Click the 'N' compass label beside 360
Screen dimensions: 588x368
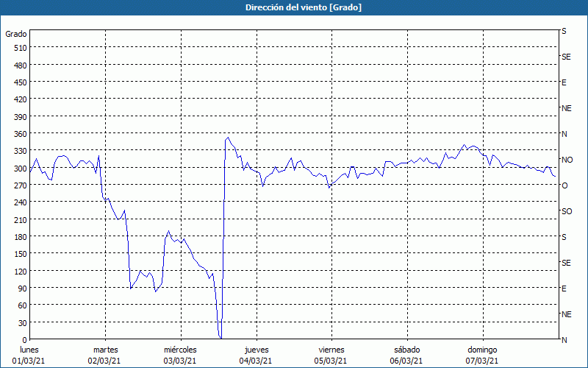(564, 134)
